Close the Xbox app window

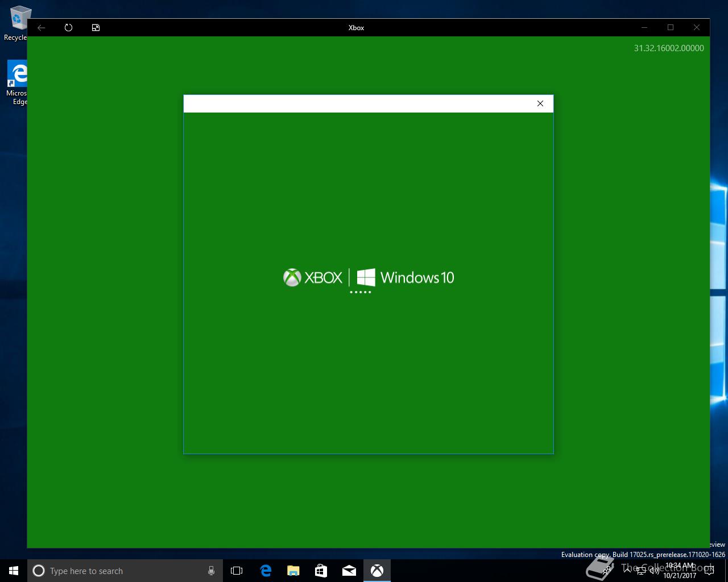[697, 27]
